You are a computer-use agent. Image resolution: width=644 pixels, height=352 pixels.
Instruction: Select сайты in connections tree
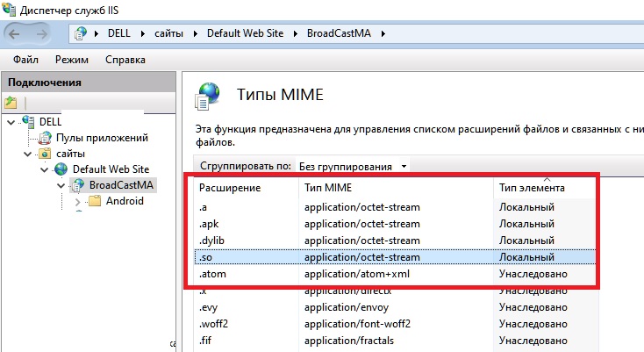(71, 154)
